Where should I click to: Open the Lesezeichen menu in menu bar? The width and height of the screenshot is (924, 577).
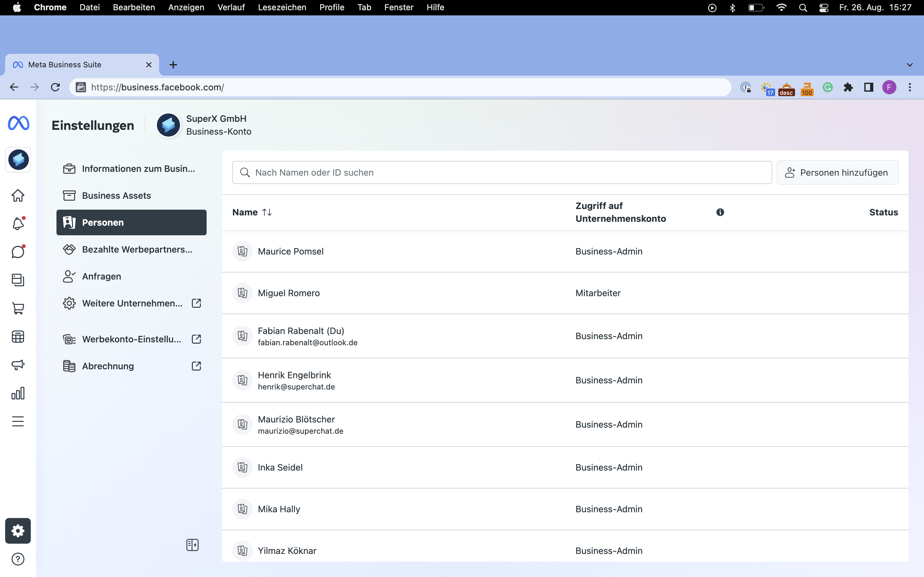pos(282,7)
